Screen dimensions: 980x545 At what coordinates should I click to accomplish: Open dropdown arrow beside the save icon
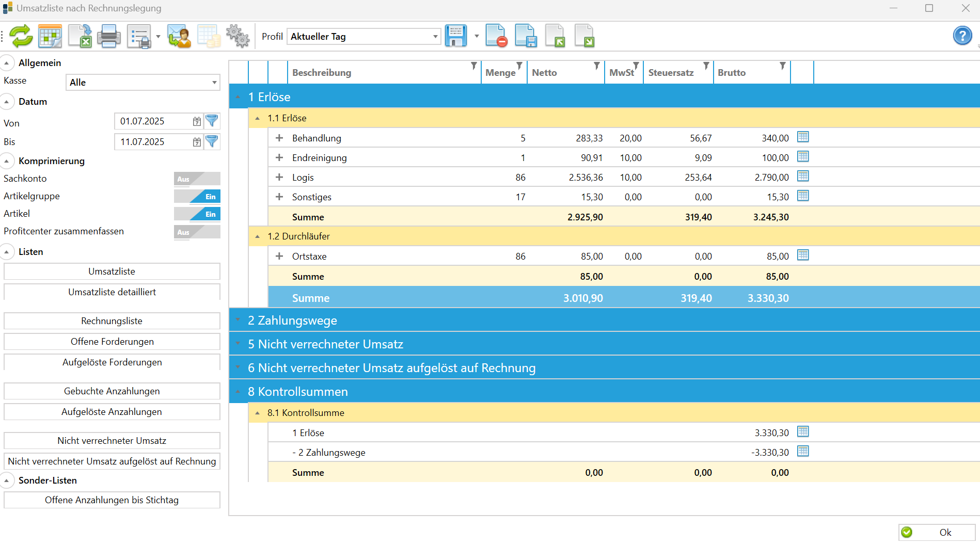coord(477,36)
